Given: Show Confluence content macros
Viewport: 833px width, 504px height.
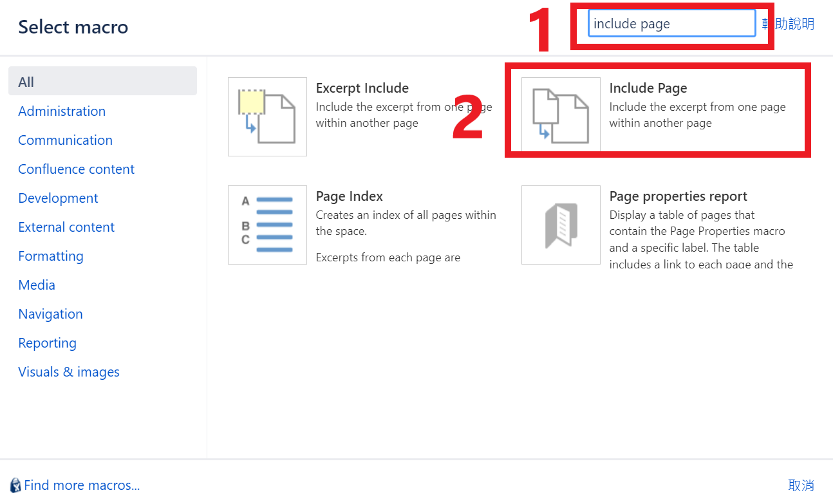Looking at the screenshot, I should point(76,169).
